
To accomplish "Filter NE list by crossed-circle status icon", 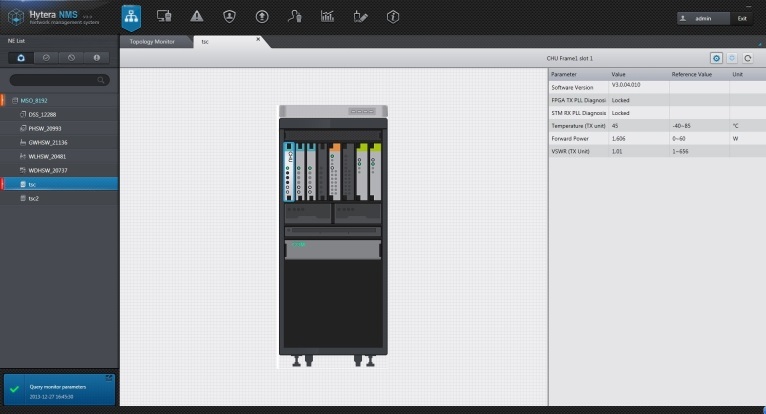I will 71,58.
